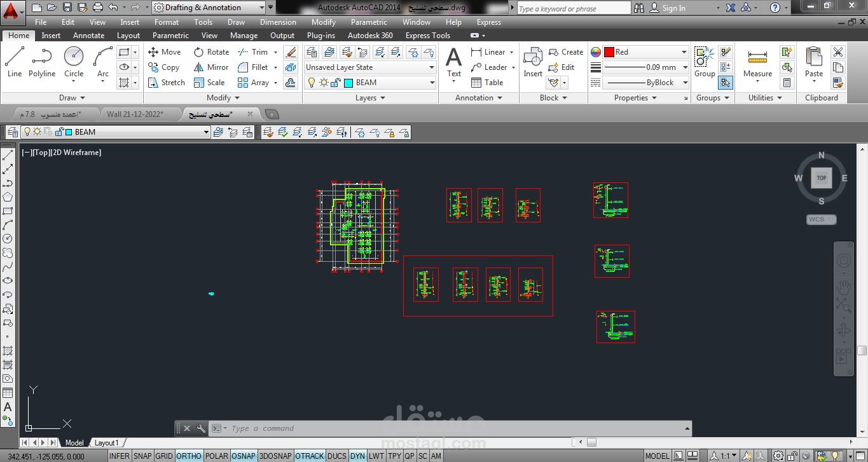Open the Array tool
The width and height of the screenshot is (868, 462).
click(x=253, y=83)
